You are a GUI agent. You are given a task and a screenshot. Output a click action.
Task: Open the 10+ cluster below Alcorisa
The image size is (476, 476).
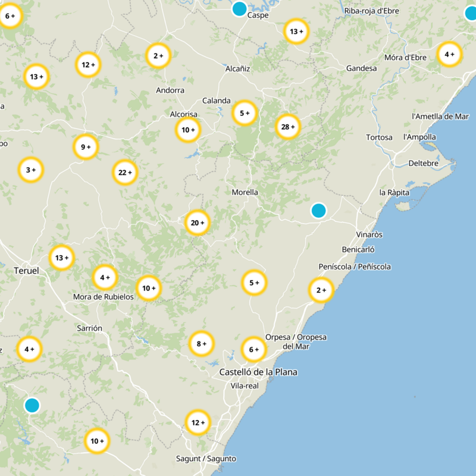pos(188,130)
